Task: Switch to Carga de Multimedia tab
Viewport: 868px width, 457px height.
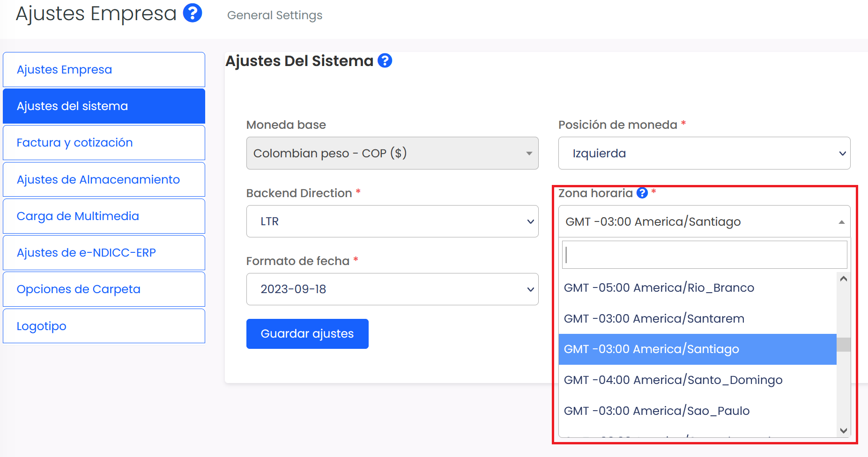Action: [x=104, y=216]
